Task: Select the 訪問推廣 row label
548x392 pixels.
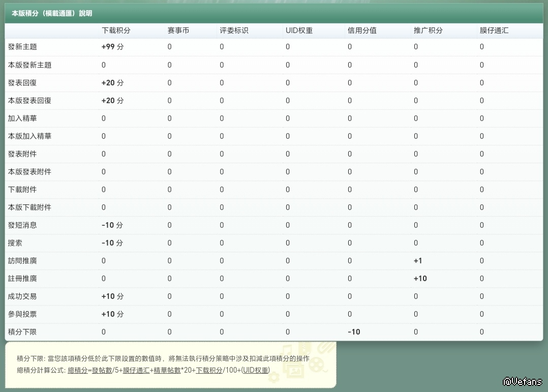Action: tap(22, 261)
